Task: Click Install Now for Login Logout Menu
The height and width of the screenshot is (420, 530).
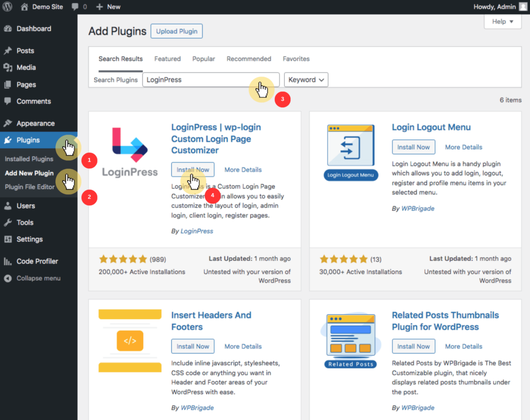Action: [414, 147]
